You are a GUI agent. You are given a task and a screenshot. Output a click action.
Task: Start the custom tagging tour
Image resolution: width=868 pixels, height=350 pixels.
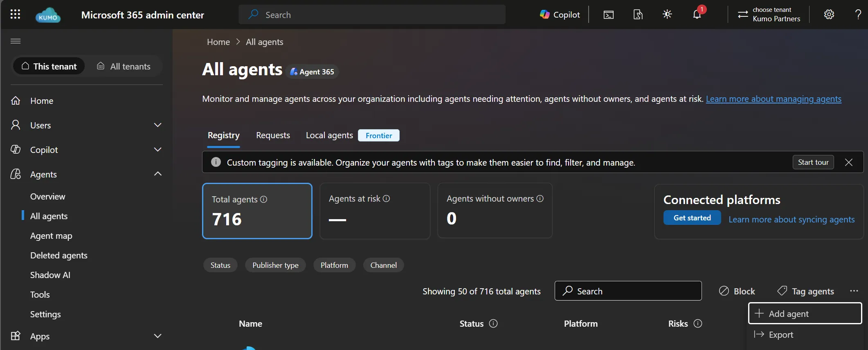(x=813, y=162)
